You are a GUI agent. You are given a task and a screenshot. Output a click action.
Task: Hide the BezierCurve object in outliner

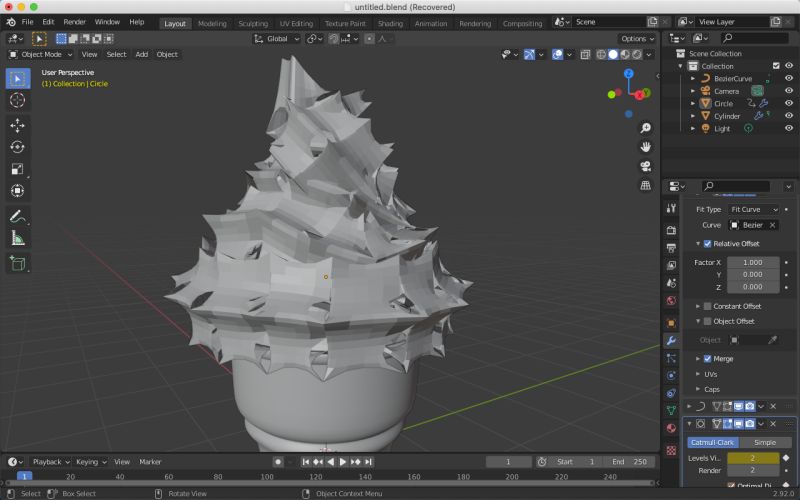click(789, 79)
